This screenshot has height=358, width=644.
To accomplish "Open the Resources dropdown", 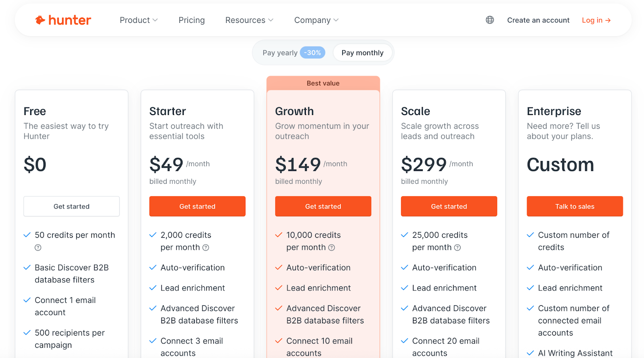I will tap(249, 20).
